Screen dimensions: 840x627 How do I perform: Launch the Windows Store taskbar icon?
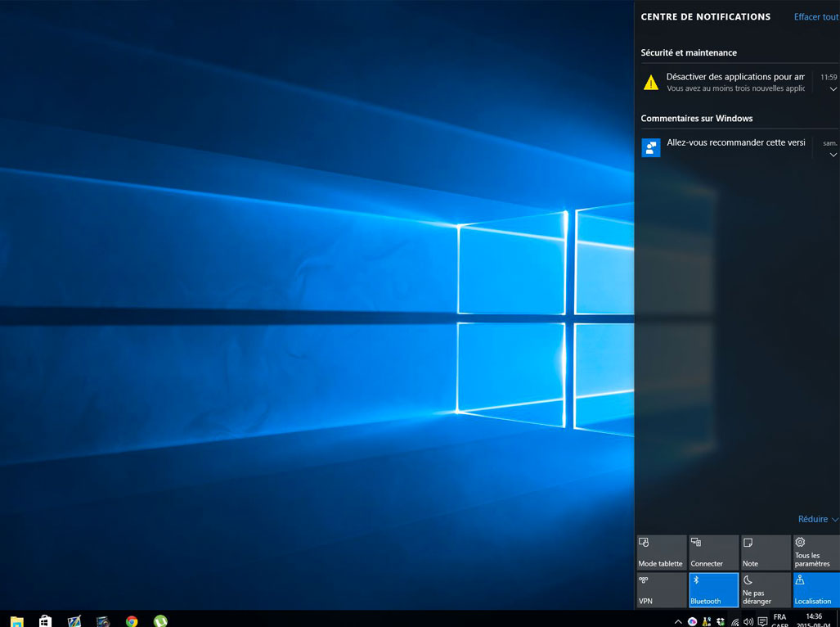[46, 621]
